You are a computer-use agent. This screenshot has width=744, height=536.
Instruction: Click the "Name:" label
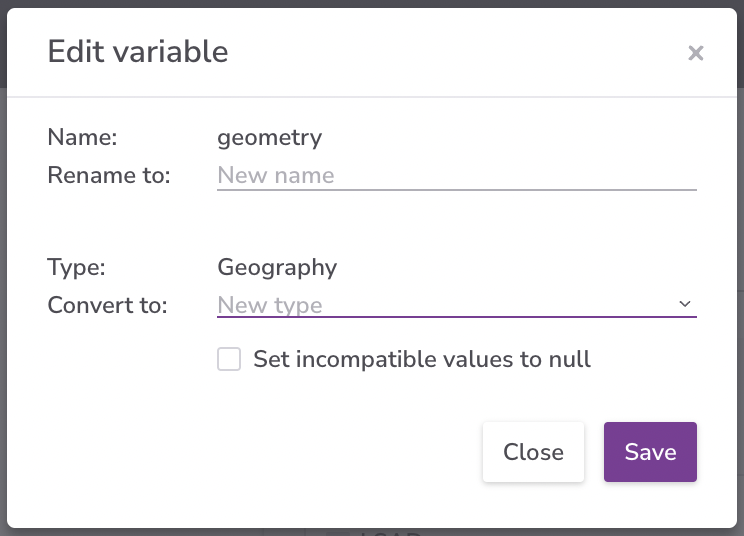[x=83, y=137]
